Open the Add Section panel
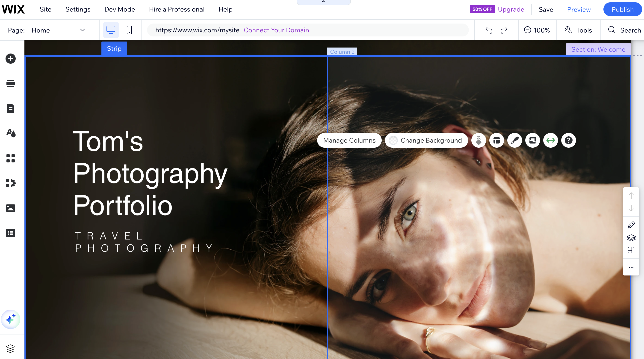 11,84
